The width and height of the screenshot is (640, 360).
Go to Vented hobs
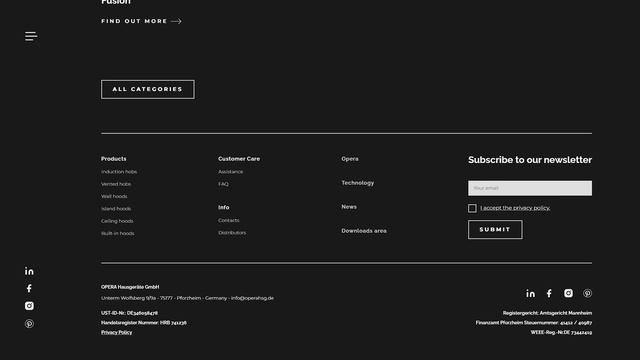click(x=116, y=184)
